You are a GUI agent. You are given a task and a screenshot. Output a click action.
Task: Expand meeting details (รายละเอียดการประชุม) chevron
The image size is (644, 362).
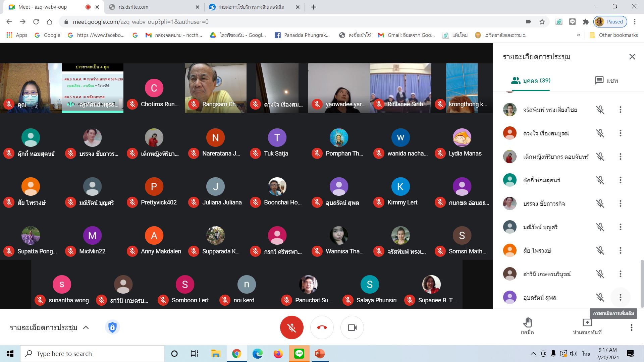86,327
